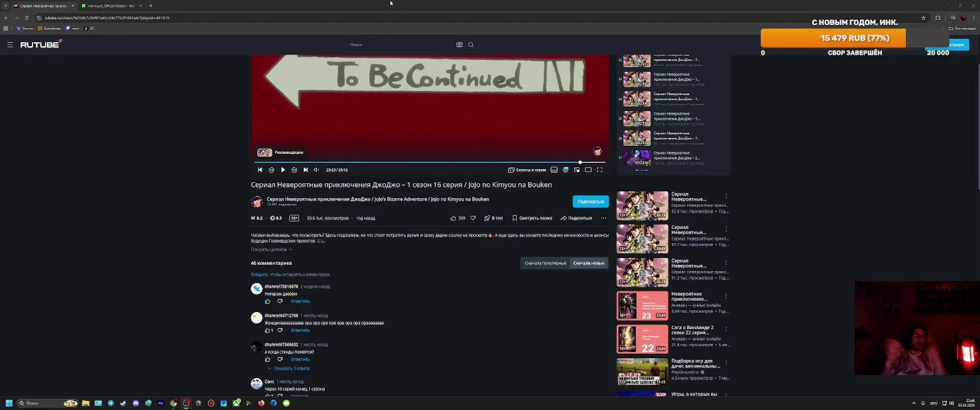Open the Донейшен bookmark
The width and height of the screenshot is (980, 410).
pos(50,28)
